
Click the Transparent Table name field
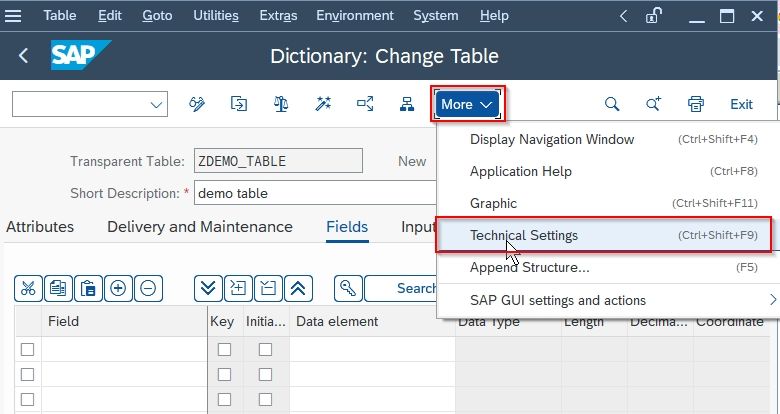(278, 161)
